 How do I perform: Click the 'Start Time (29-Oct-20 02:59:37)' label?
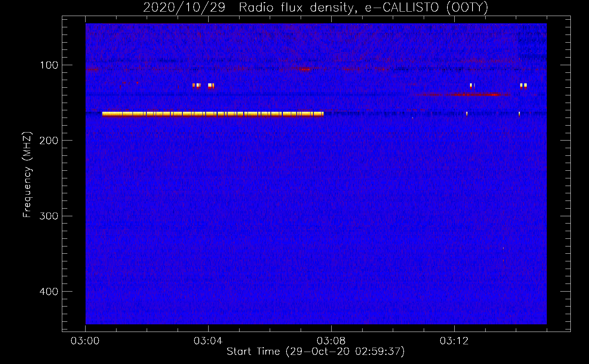click(316, 352)
